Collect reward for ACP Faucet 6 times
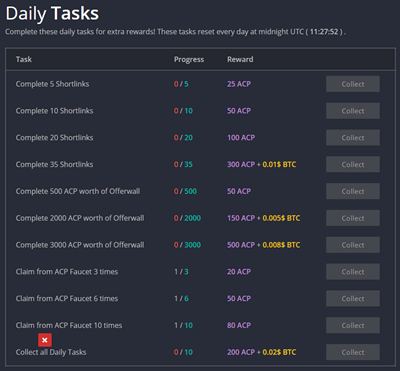This screenshot has width=400, height=371. [353, 298]
